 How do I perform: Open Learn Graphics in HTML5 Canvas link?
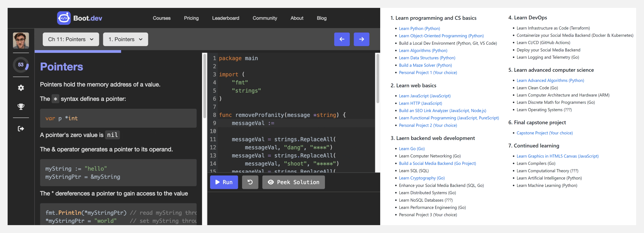pos(558,156)
